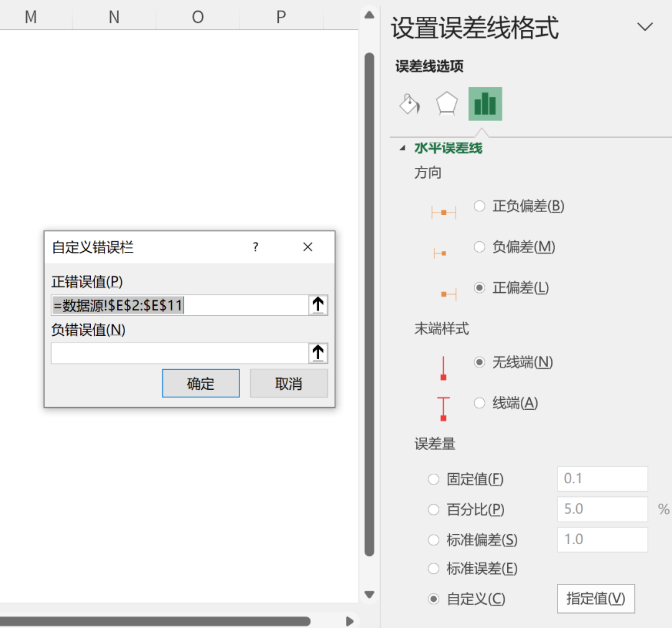The width and height of the screenshot is (672, 628).
Task: Select the Error Bar Options chart icon
Action: (x=485, y=104)
